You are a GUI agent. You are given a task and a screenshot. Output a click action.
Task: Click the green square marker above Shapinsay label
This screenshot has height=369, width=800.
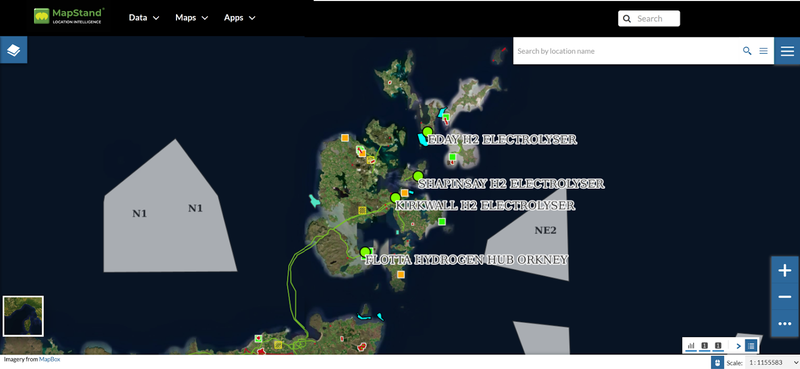452,157
